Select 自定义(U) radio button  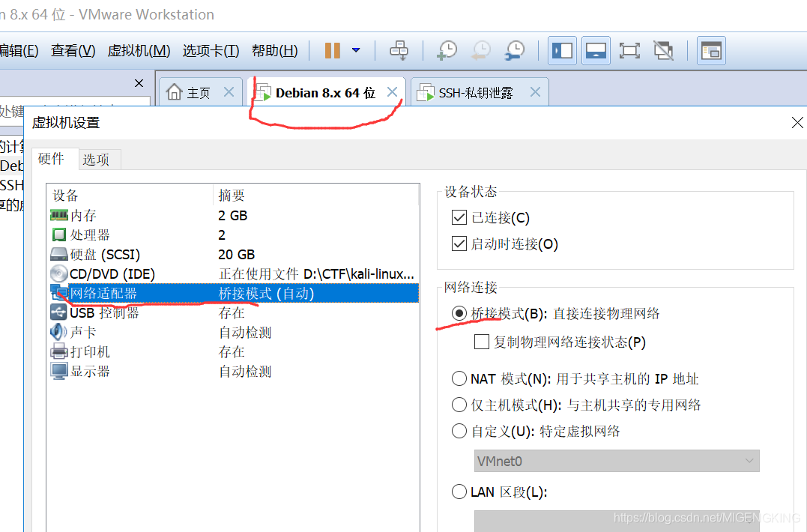459,431
